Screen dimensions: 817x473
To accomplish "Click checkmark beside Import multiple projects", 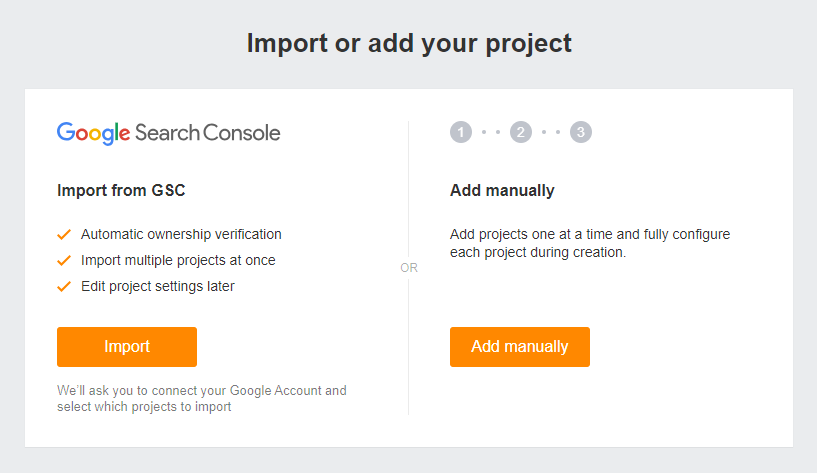I will 64,260.
